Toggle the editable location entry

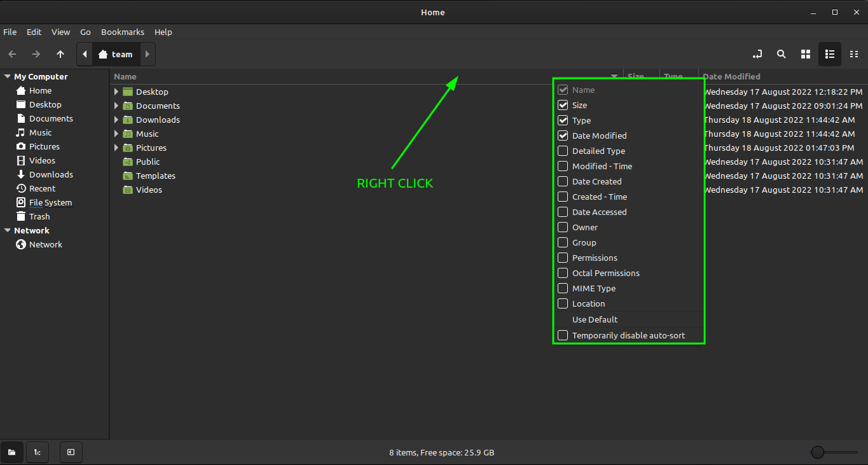[x=757, y=54]
